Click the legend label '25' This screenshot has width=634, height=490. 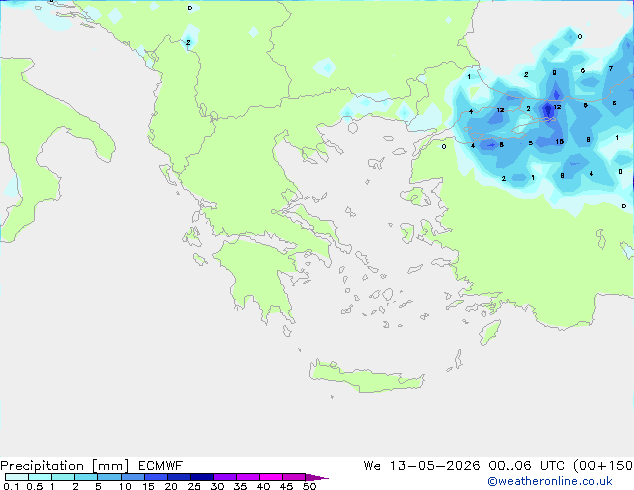pyautogui.click(x=194, y=486)
